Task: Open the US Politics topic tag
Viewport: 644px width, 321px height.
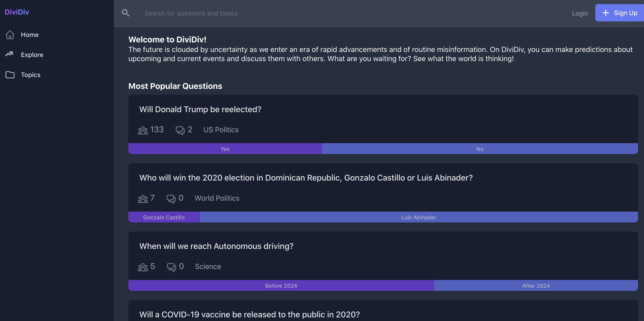Action: pyautogui.click(x=221, y=130)
